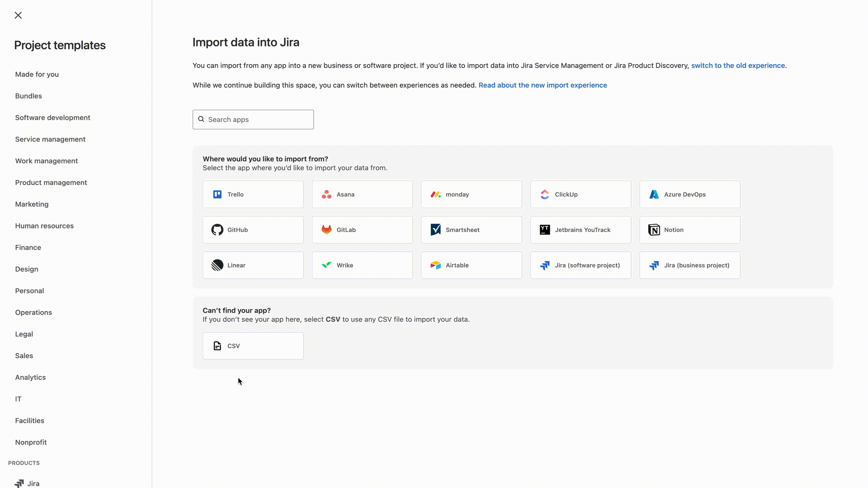Select Service management category
The height and width of the screenshot is (488, 868).
[x=50, y=139]
